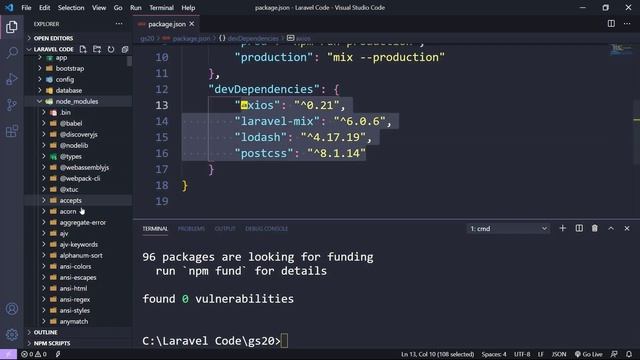The width and height of the screenshot is (640, 360).
Task: Open the Go menu
Action: [118, 7]
